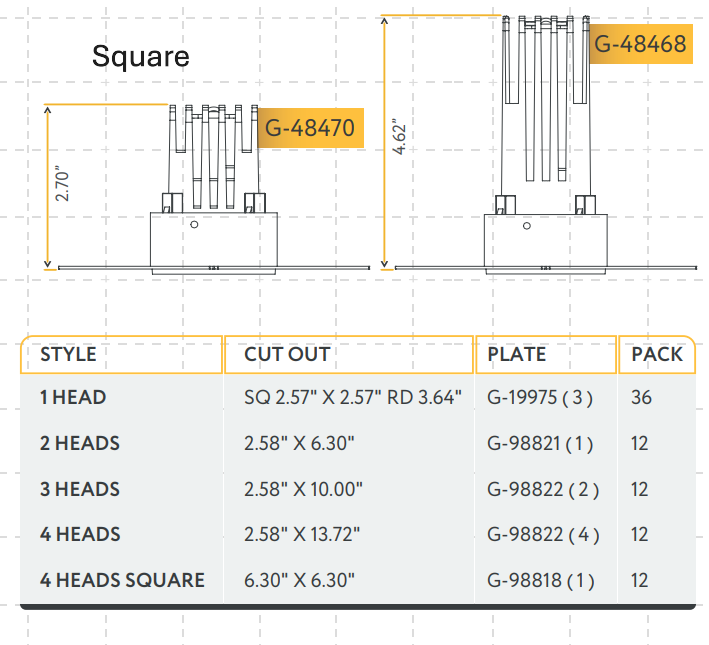Viewport: 709px width, 645px height.
Task: Click the 2.70" height dimension label
Action: point(63,185)
